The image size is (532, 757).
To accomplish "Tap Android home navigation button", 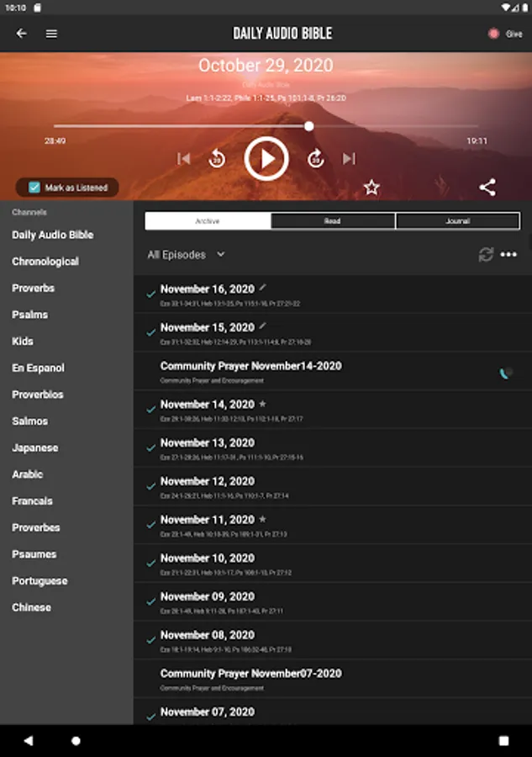I will 76,740.
